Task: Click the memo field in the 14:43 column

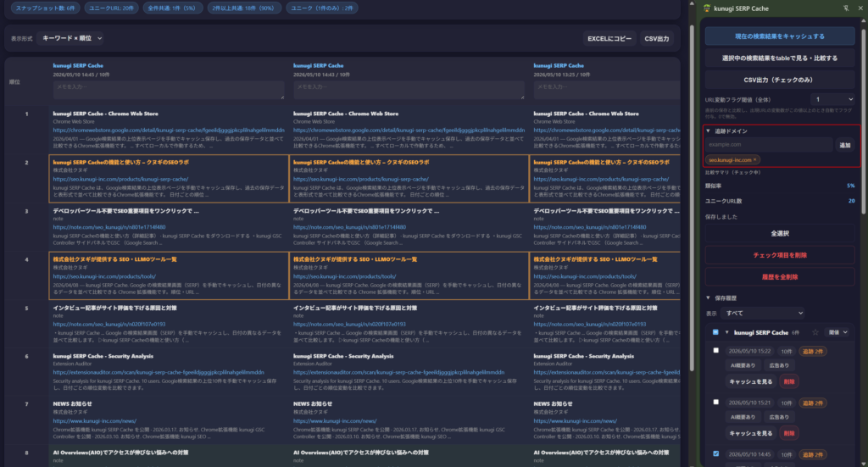Action: click(x=409, y=90)
